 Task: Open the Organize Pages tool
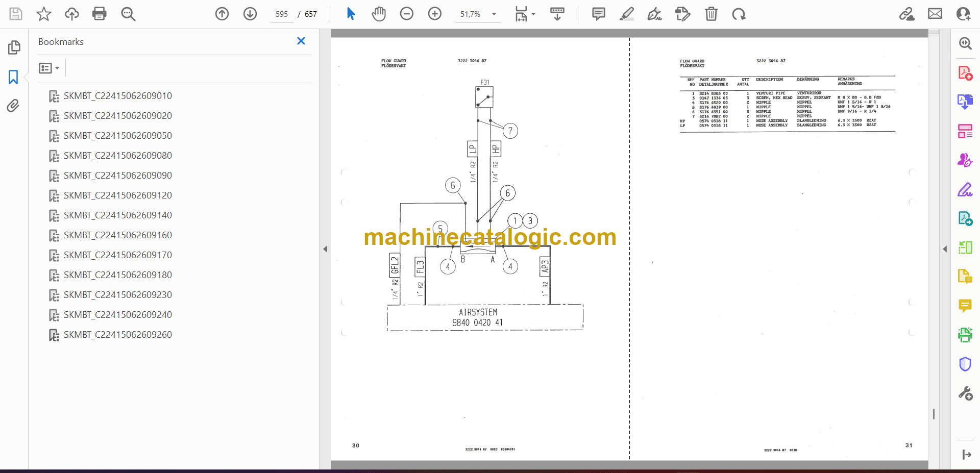click(965, 131)
